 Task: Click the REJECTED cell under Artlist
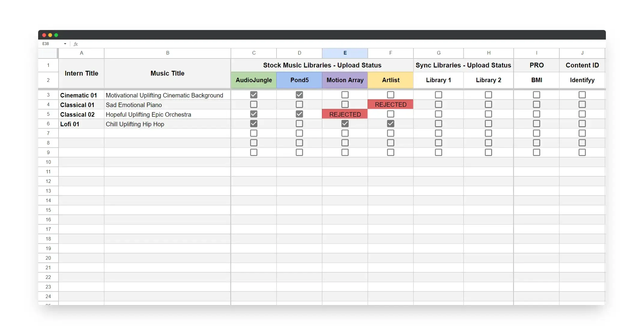391,104
